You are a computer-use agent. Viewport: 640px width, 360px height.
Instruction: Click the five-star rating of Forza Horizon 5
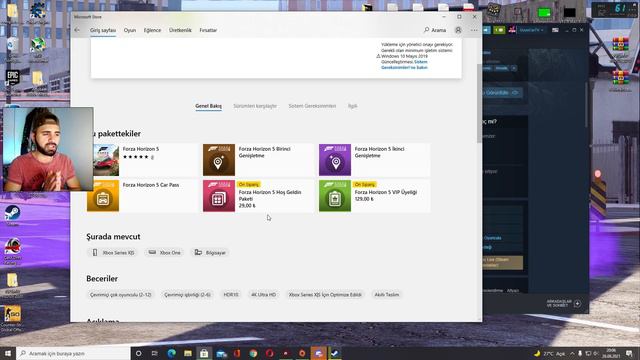coord(136,157)
